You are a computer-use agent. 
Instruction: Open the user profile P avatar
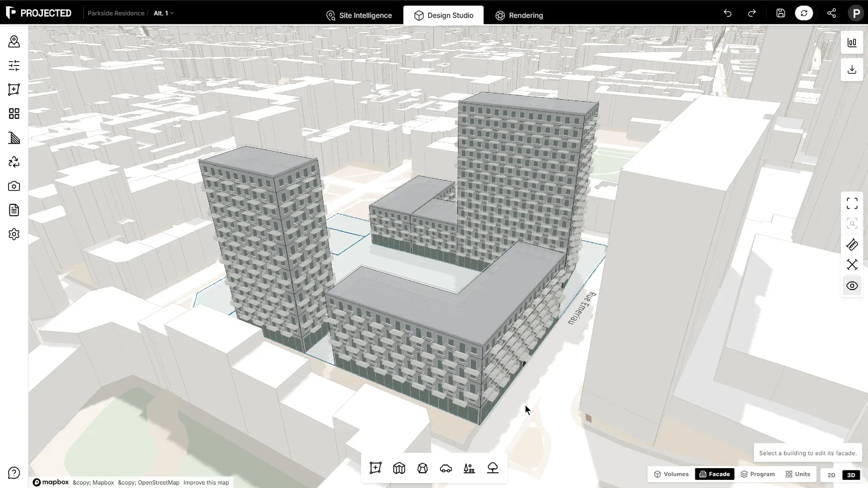[856, 13]
